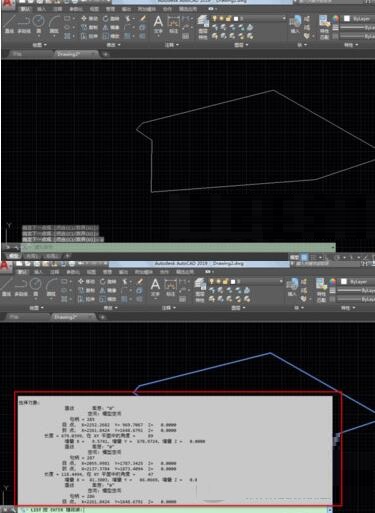This screenshot has height=513, width=375.
Task: Switch to Drawing2 file tab in upper window
Action: (x=76, y=54)
